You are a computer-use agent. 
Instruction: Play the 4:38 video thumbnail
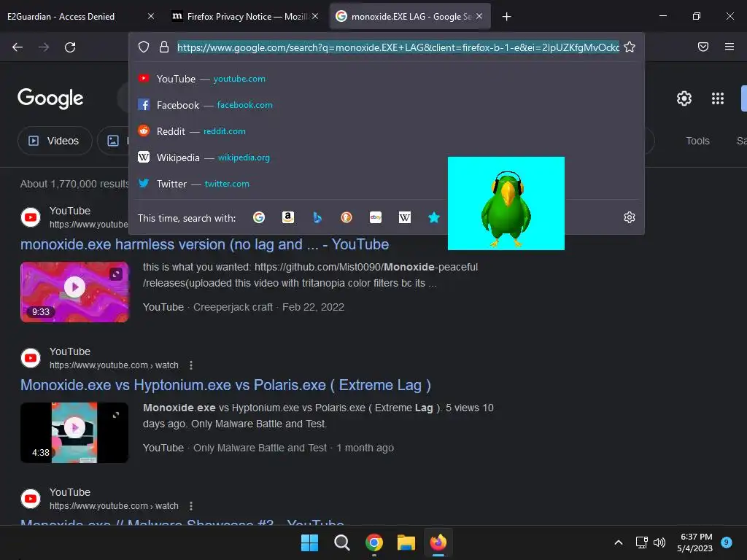point(74,432)
